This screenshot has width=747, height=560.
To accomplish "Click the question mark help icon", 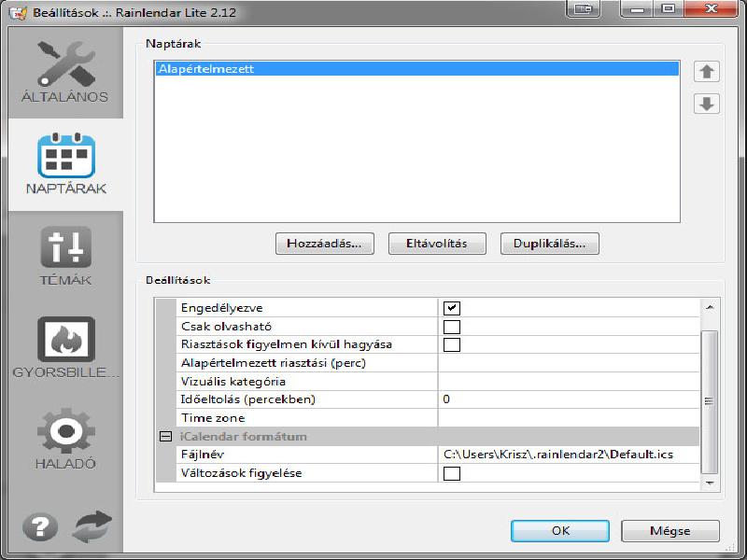I will (40, 527).
